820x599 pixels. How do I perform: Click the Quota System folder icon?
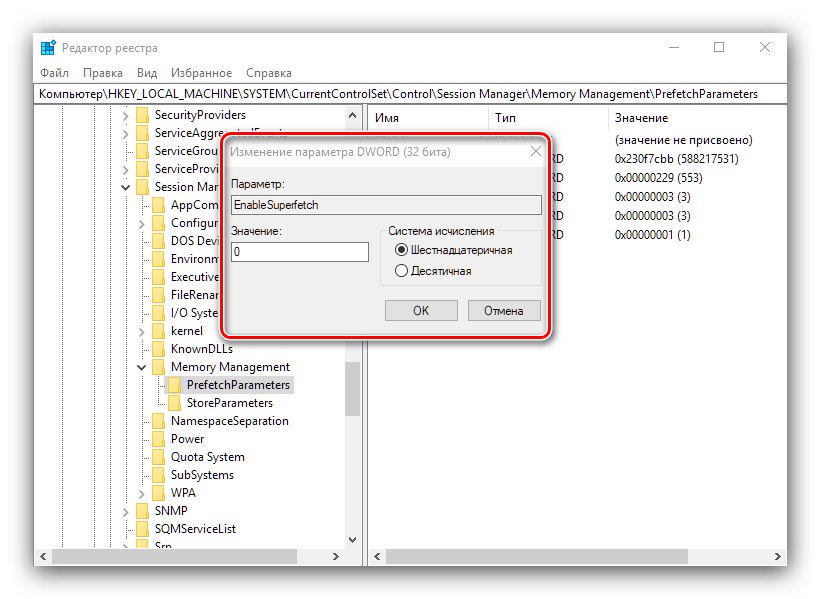158,457
